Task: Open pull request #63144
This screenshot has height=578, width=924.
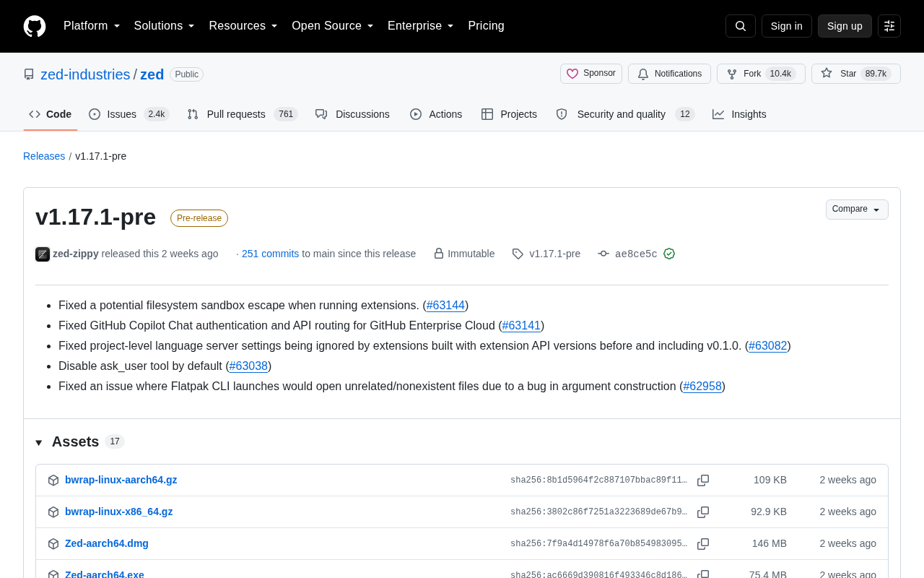Action: pos(445,306)
